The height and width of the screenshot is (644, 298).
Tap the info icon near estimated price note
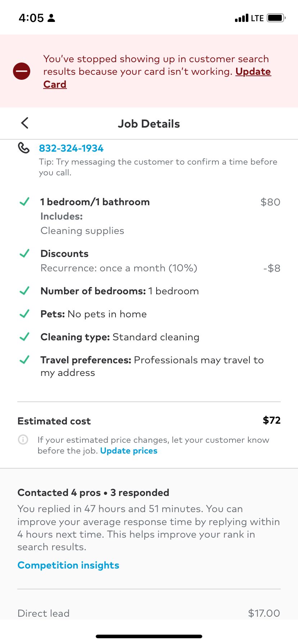pyautogui.click(x=23, y=440)
